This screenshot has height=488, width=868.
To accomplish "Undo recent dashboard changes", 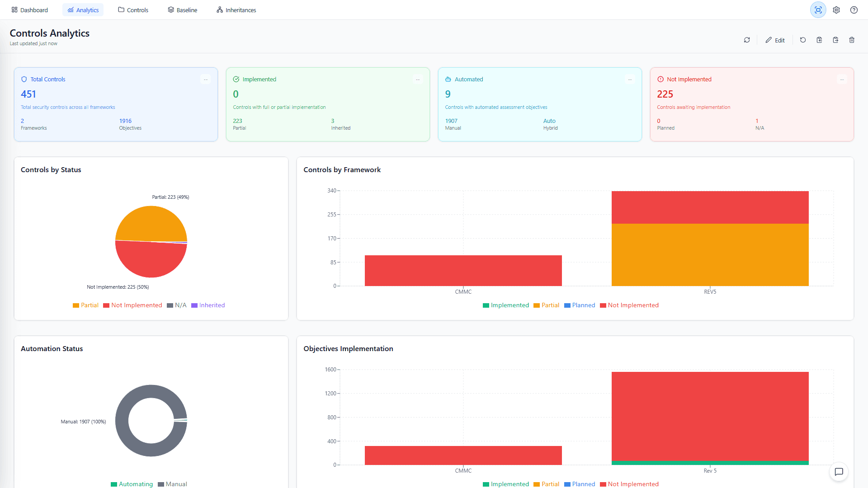I will coord(802,40).
